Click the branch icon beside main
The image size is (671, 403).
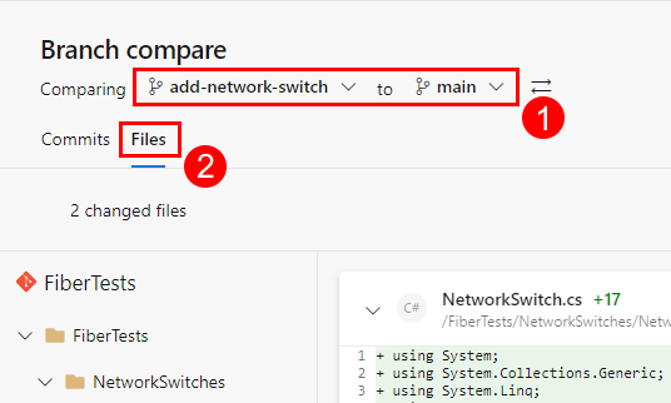point(422,86)
